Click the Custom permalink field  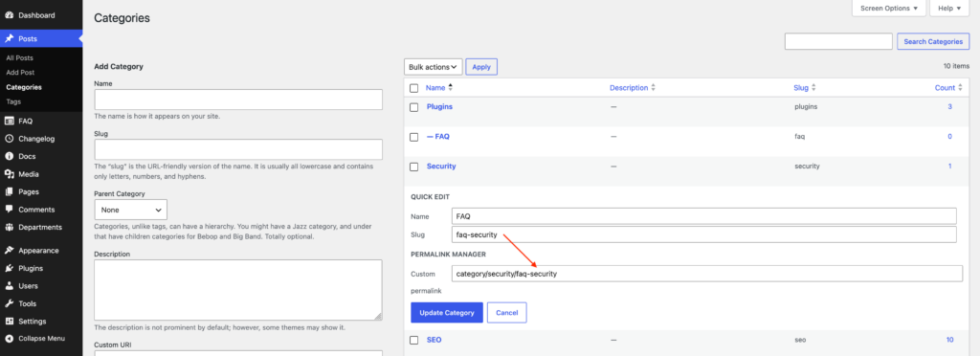pos(707,274)
